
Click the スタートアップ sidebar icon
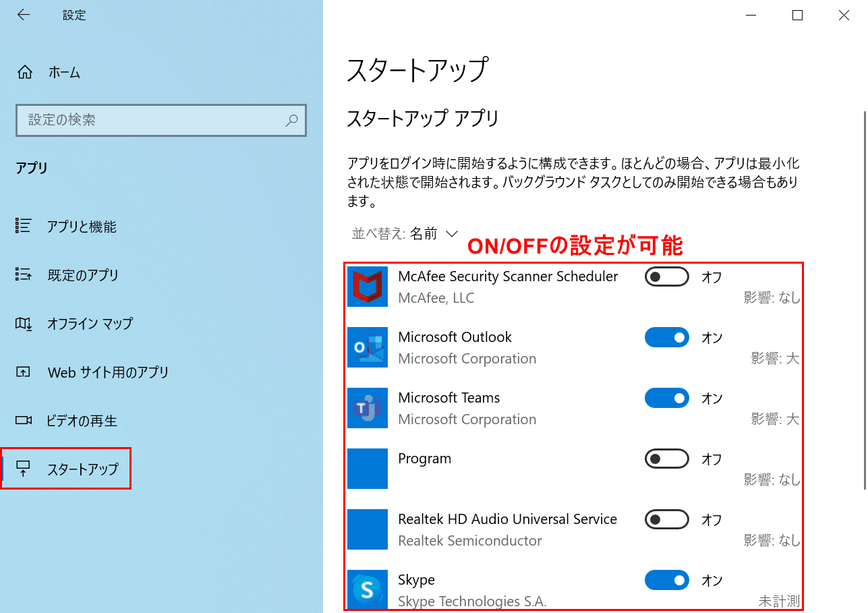pyautogui.click(x=24, y=469)
